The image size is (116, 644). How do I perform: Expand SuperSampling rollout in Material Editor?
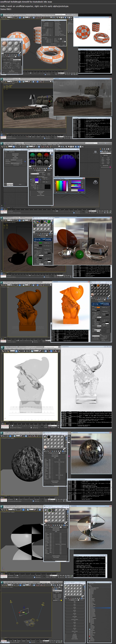[x=41, y=193]
